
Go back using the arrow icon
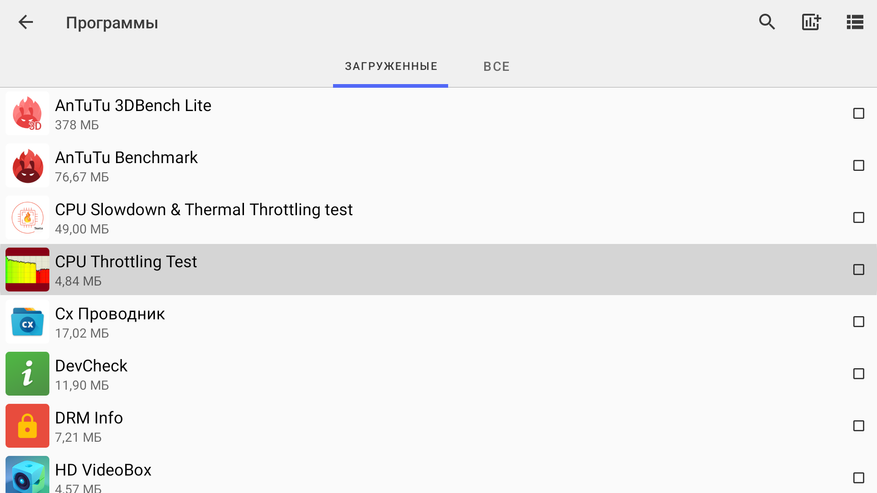[26, 22]
